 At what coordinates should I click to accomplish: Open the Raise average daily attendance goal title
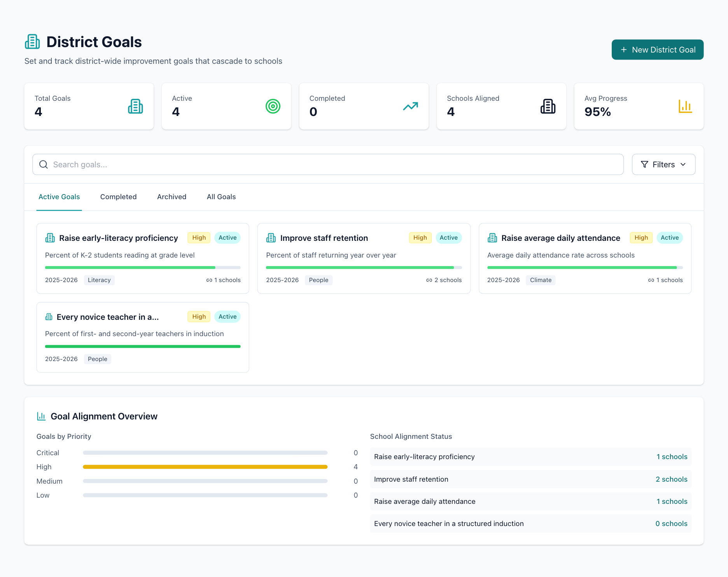tap(561, 238)
